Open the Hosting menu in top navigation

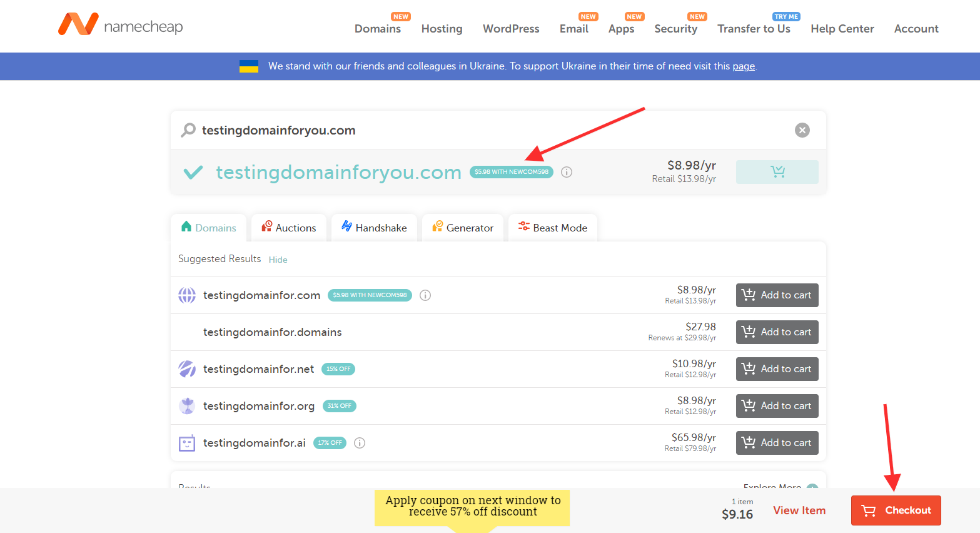[442, 29]
